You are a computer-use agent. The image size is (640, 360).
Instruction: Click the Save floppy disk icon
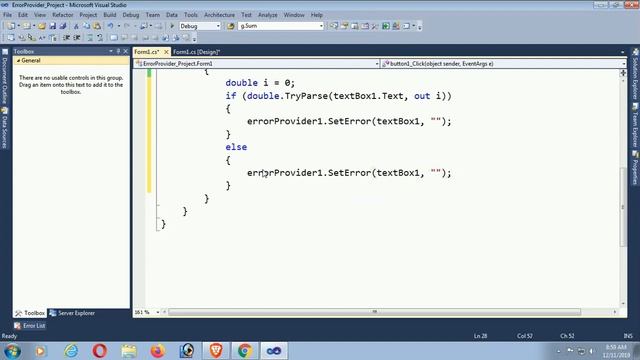coord(53,26)
